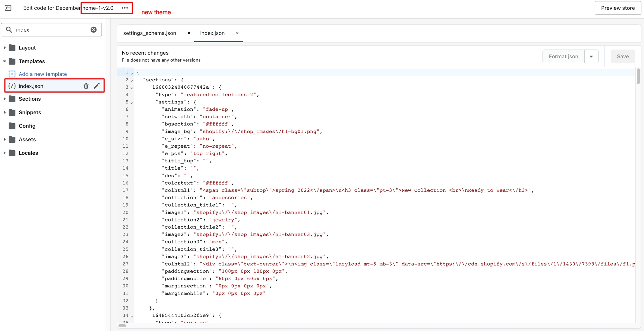Screen dimensions: 644x331
Task: Switch to the settings_schema.json tab
Action: 150,33
